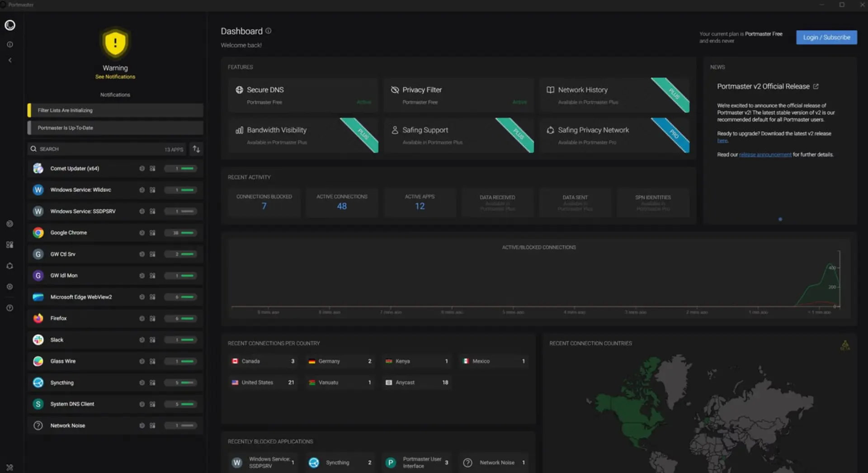The width and height of the screenshot is (868, 473).
Task: Collapse the app side panel with the chevron
Action: 10,60
